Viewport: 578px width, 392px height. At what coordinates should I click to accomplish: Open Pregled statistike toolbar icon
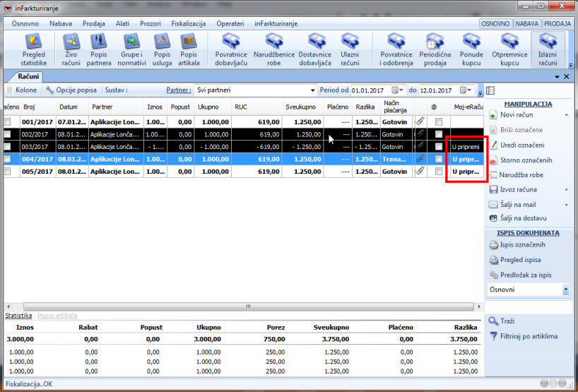[x=33, y=49]
